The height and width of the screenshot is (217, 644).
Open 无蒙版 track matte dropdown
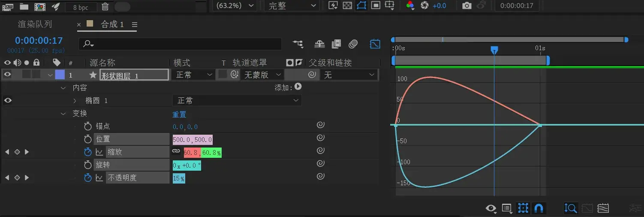(x=262, y=75)
